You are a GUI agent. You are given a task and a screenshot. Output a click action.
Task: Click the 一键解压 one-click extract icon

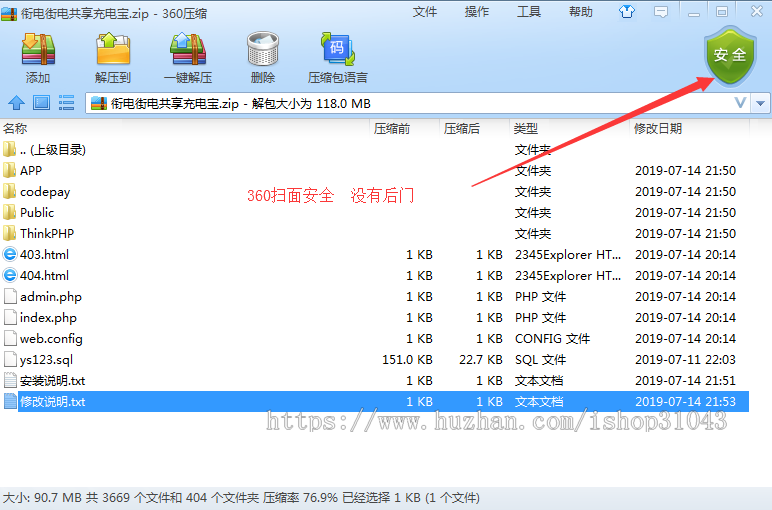coord(188,49)
